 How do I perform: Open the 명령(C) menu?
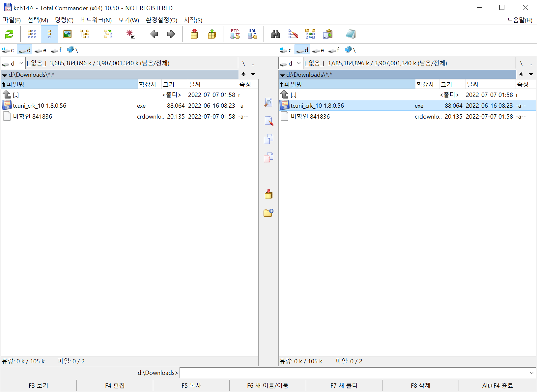[64, 20]
